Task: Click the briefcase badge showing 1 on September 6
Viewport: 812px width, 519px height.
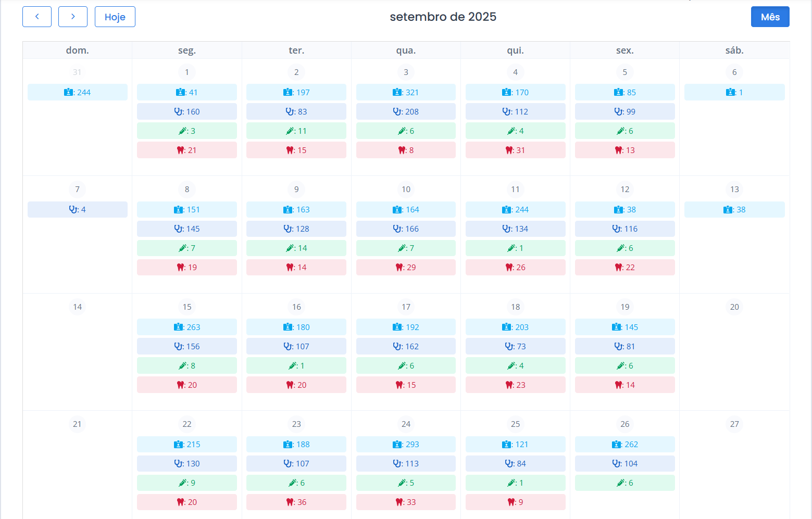Action: point(734,92)
